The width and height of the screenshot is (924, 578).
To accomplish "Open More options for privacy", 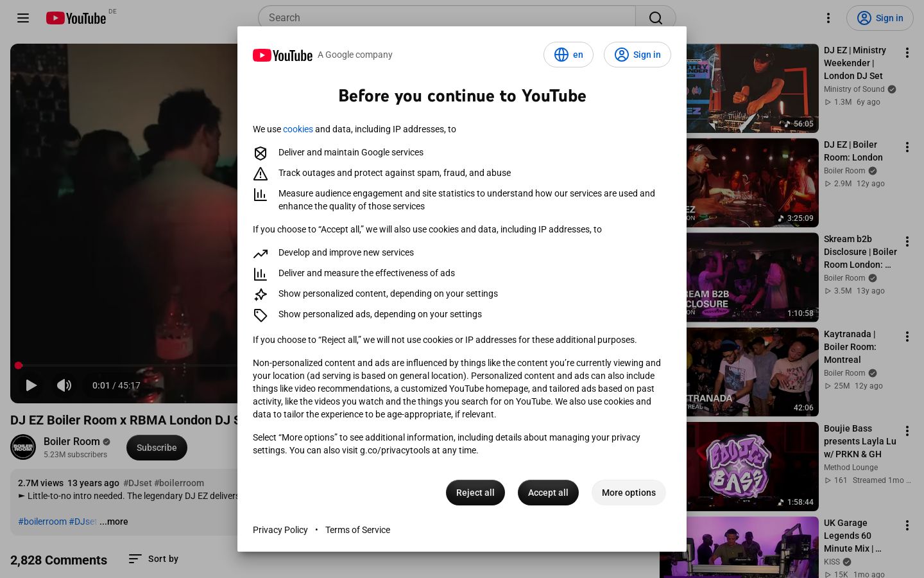I will (x=629, y=493).
